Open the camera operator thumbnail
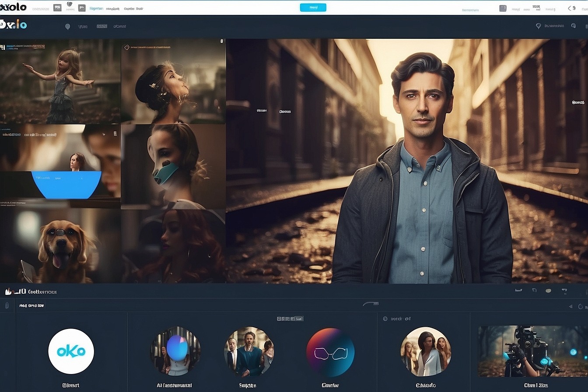 point(533,351)
